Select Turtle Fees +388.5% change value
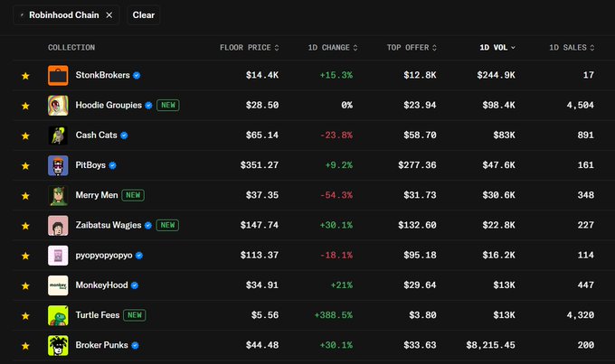615x364 pixels. [334, 315]
